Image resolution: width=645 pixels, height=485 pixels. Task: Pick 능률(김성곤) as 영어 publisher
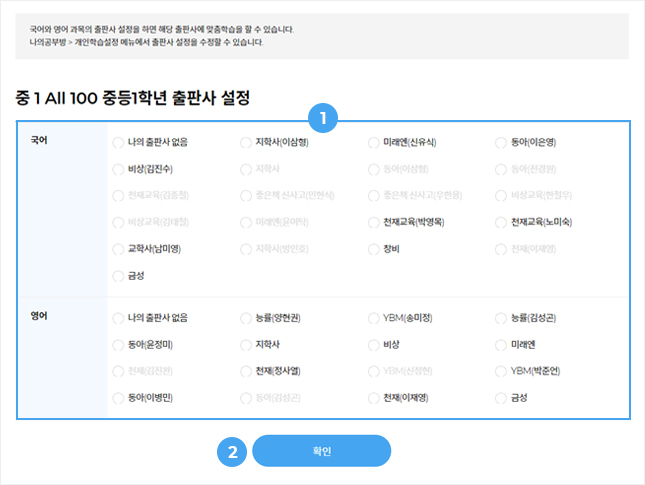501,318
